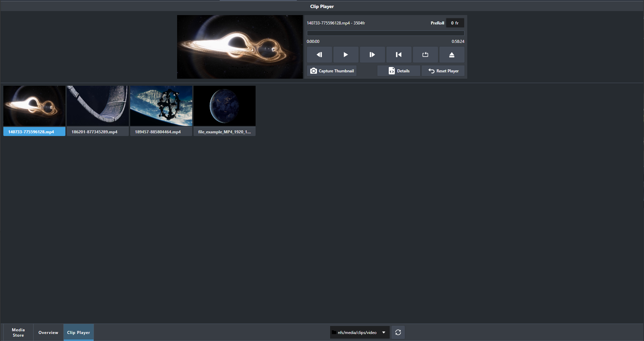Click the file_example_MP4_1920_1... filename label
The height and width of the screenshot is (341, 644).
pyautogui.click(x=224, y=132)
